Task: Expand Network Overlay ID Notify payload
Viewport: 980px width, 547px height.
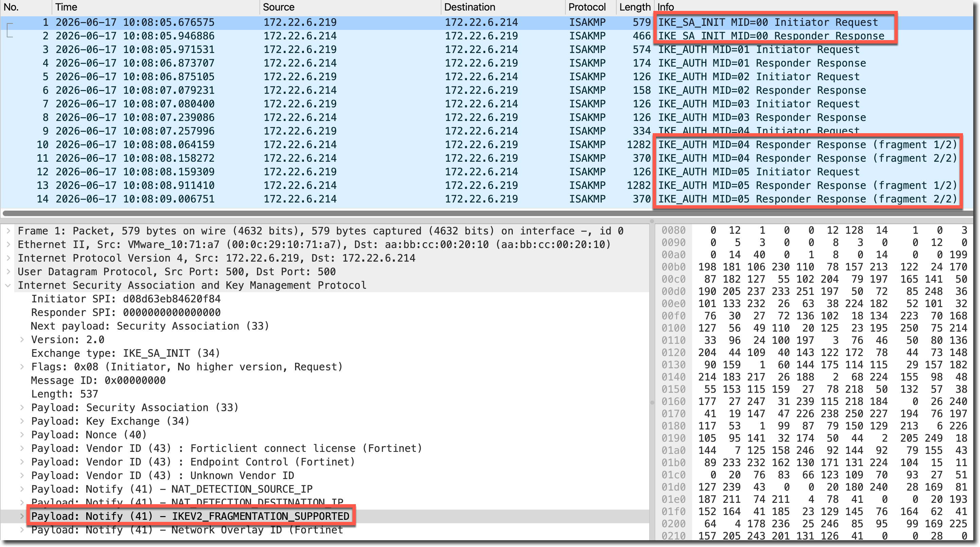Action: click(22, 530)
